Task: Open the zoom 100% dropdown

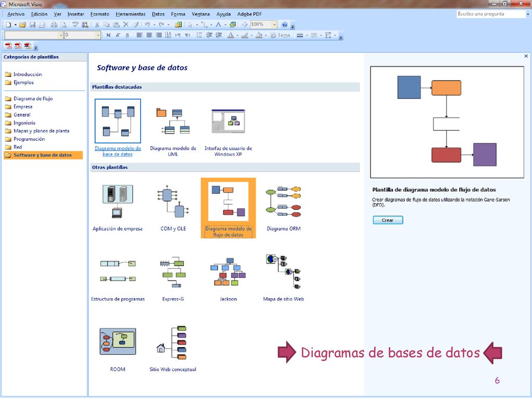Action: [x=274, y=24]
